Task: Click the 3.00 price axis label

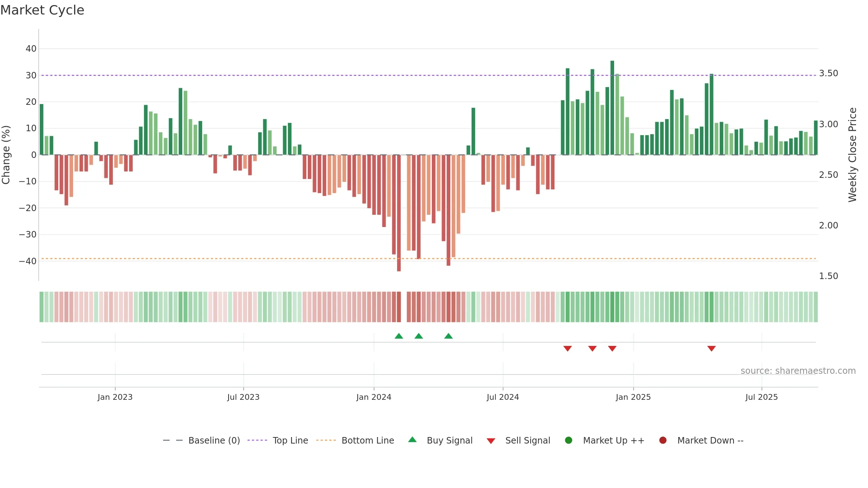Action: tap(829, 124)
